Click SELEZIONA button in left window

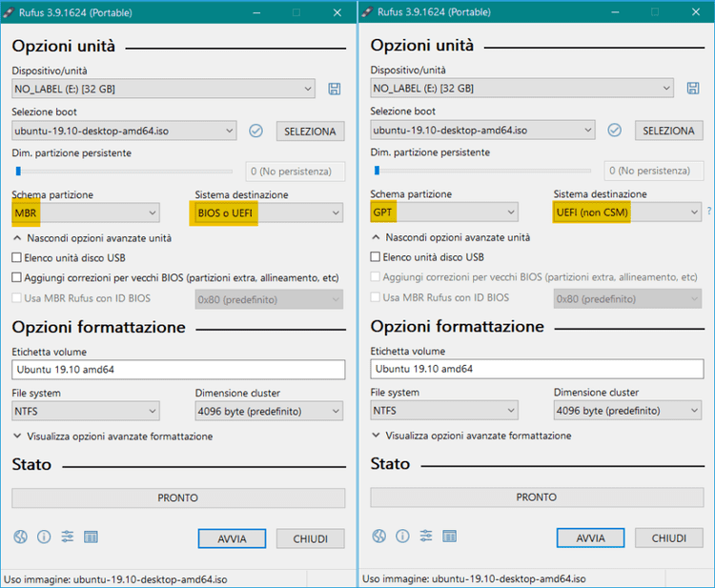click(310, 132)
